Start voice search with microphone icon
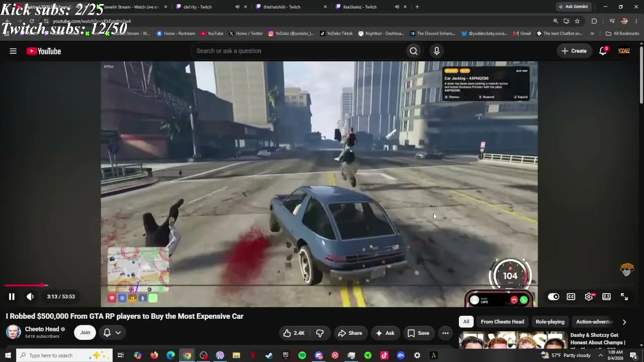The height and width of the screenshot is (362, 644). [x=437, y=51]
